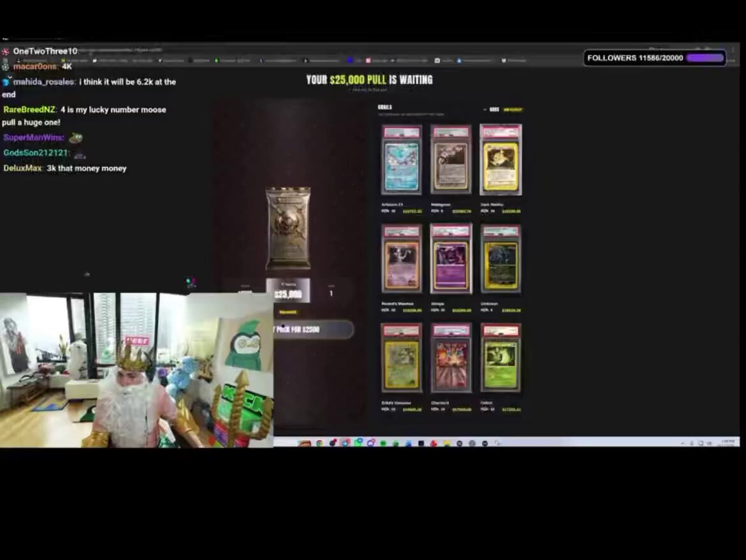Viewport: 746px width, 560px height.
Task: Open the Rocket's Mewtwo graded card
Action: point(402,259)
